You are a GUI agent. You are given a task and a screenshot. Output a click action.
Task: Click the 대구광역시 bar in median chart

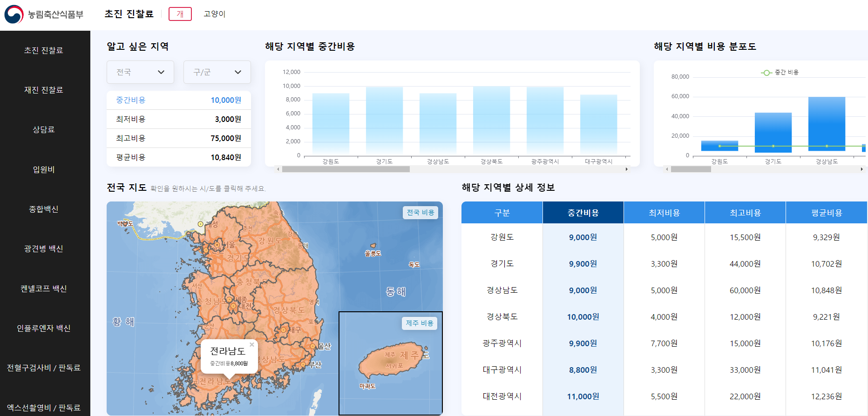[x=598, y=125]
